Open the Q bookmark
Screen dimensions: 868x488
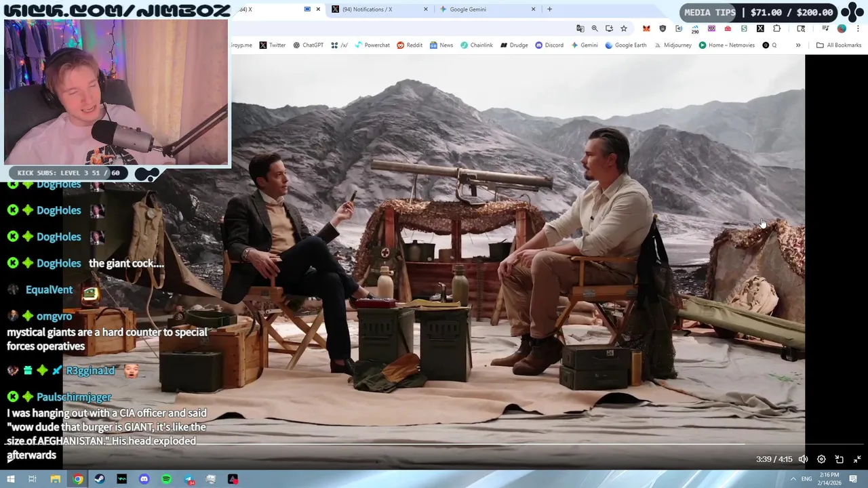[769, 45]
